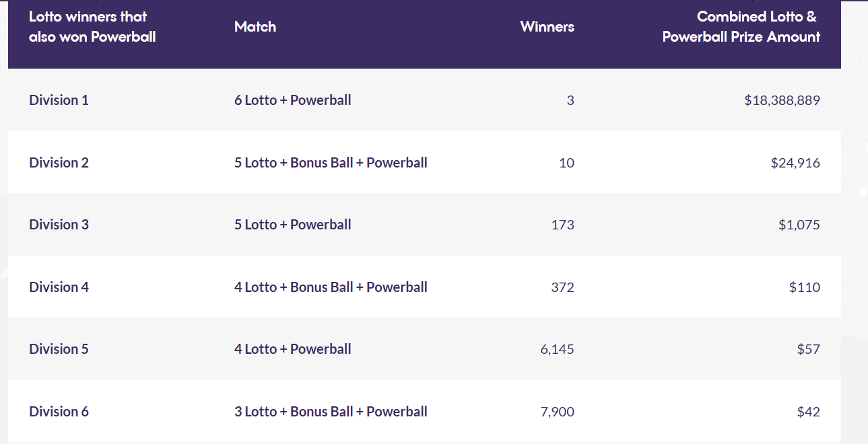This screenshot has width=868, height=444.
Task: Click the 6 Lotto + Powerball match text
Action: 293,100
